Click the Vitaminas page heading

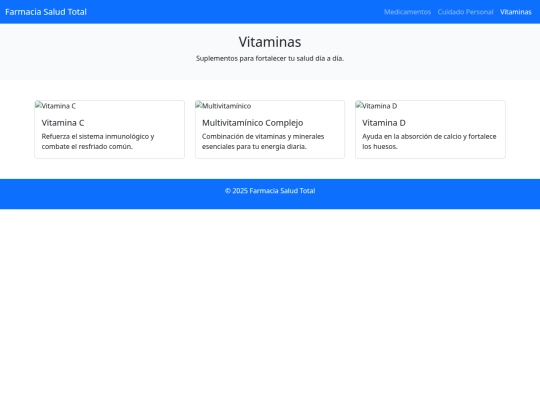(270, 42)
